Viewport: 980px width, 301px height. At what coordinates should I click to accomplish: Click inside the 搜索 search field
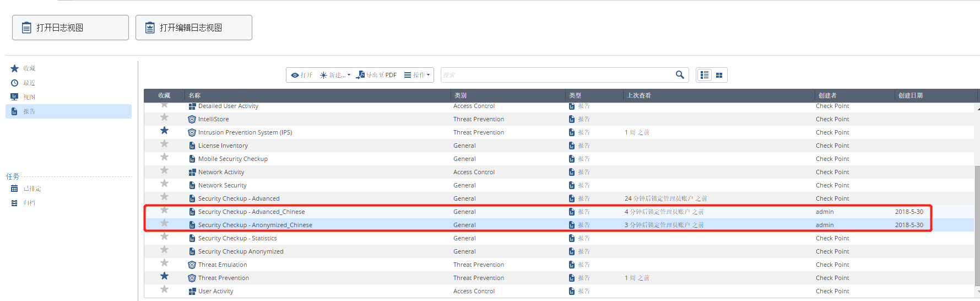tap(556, 75)
